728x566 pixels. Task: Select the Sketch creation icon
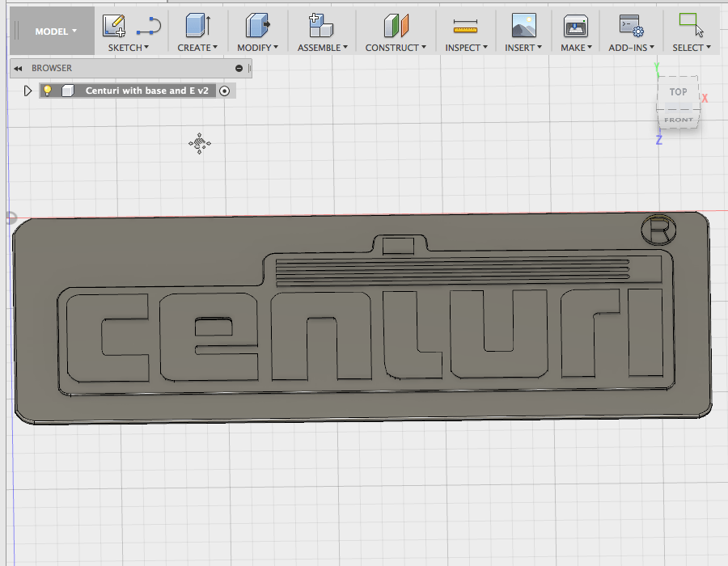[x=113, y=27]
